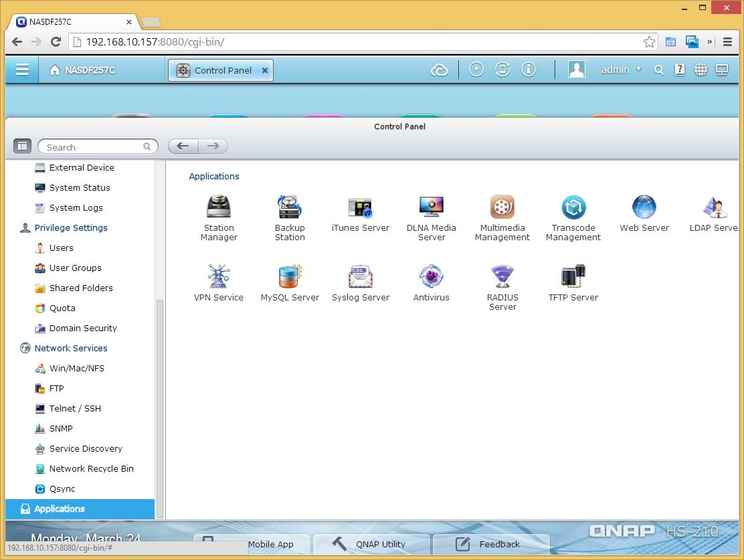Open Multimedia Management
Screen dimensions: 744x560
(x=502, y=218)
